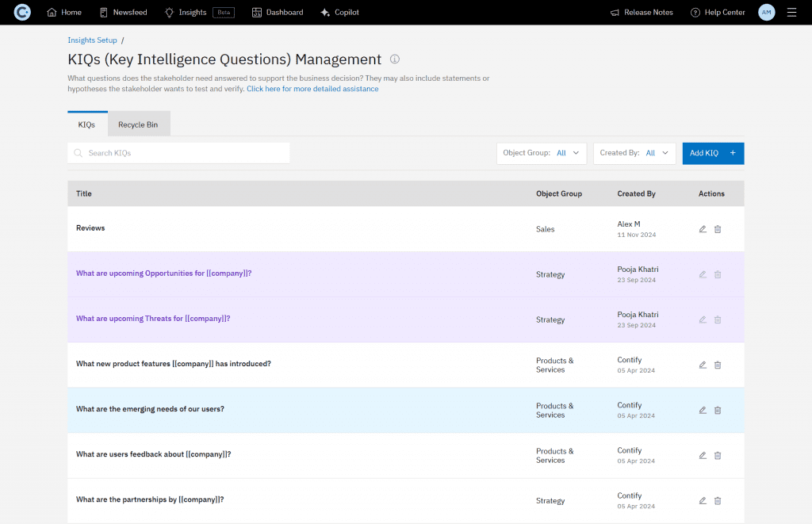Expand the Created By filter dropdown
The height and width of the screenshot is (524, 812).
(634, 153)
